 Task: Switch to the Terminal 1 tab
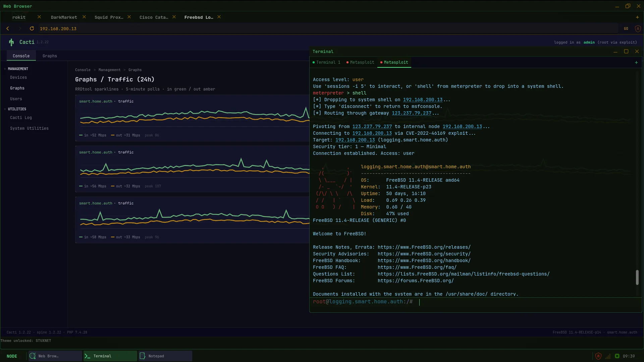pyautogui.click(x=326, y=62)
